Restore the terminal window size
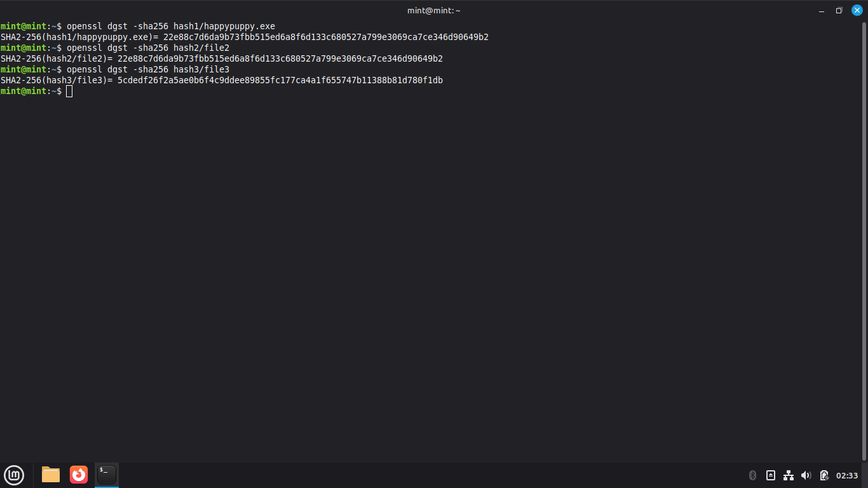 pyautogui.click(x=839, y=10)
